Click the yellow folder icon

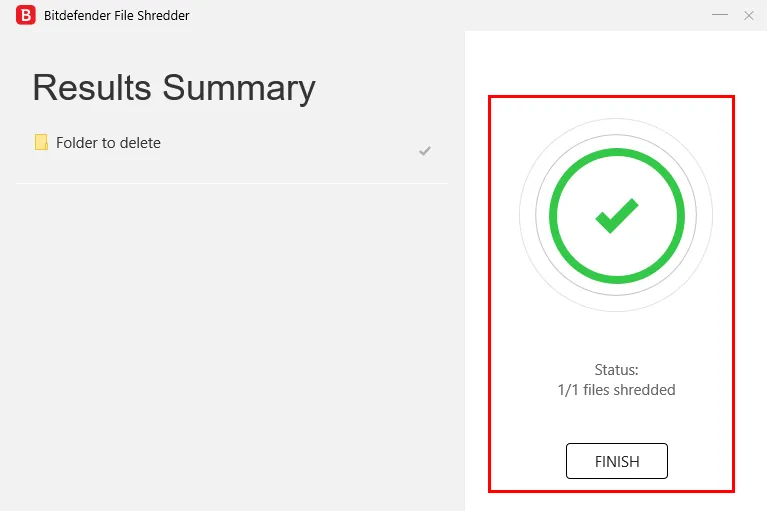pyautogui.click(x=41, y=142)
